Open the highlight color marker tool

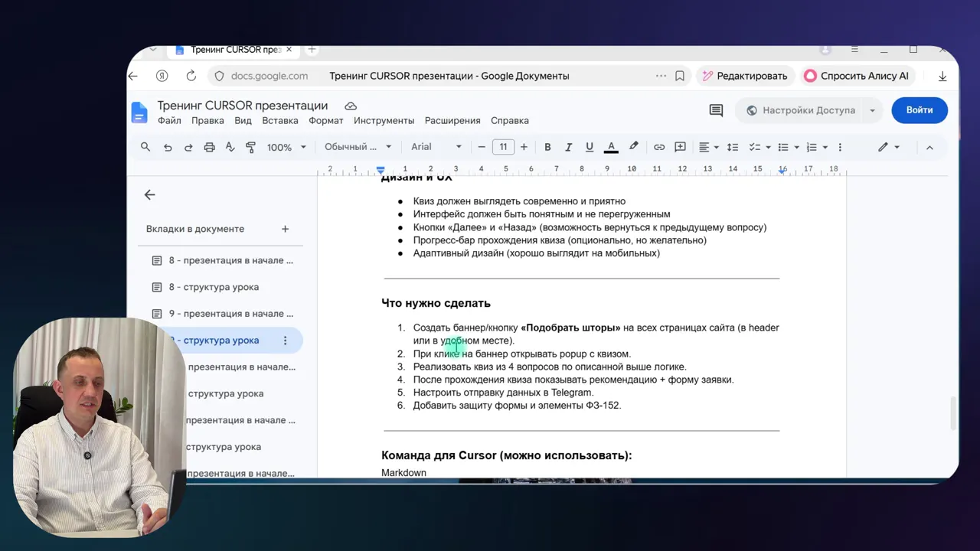tap(633, 147)
